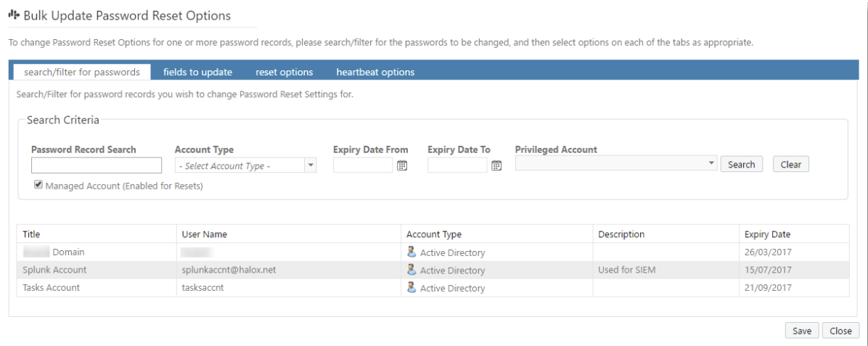Click the logo icon beside Bulk Update title
This screenshot has height=346, width=868.
(x=15, y=15)
